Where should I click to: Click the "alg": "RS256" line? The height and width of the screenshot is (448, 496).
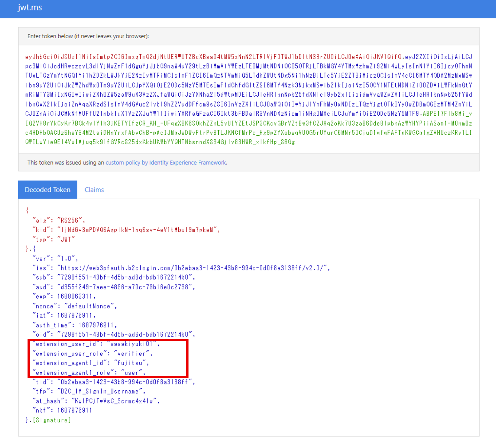tap(59, 220)
